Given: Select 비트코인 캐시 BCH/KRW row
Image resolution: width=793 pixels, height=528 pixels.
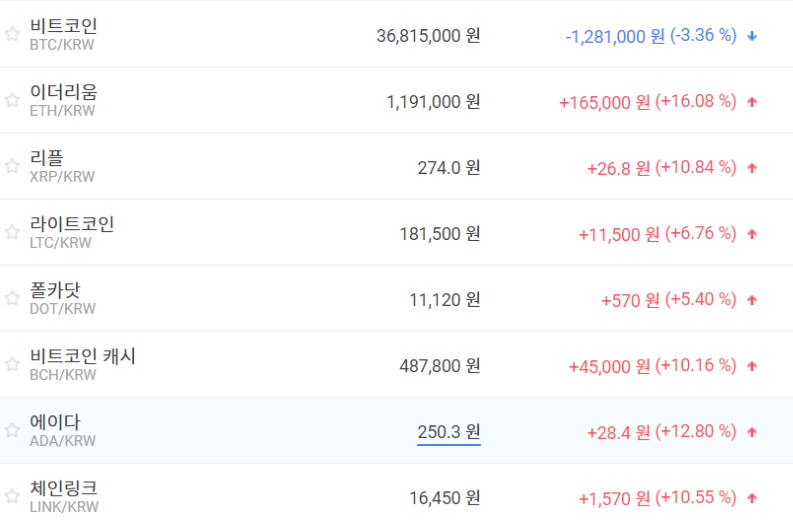Looking at the screenshot, I should pos(83,356).
